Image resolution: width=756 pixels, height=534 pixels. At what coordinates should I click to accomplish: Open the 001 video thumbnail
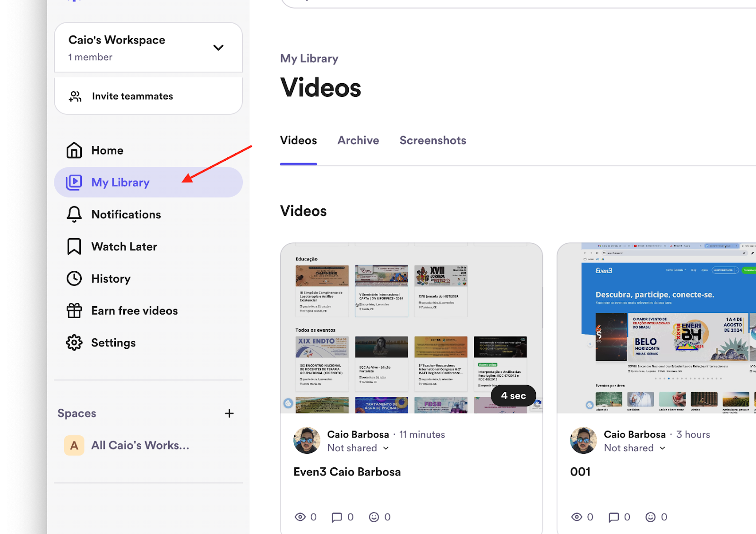point(657,328)
